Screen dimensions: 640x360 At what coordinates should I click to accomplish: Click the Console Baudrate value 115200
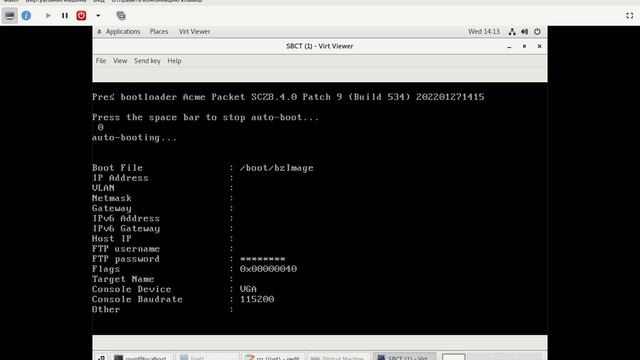click(257, 299)
